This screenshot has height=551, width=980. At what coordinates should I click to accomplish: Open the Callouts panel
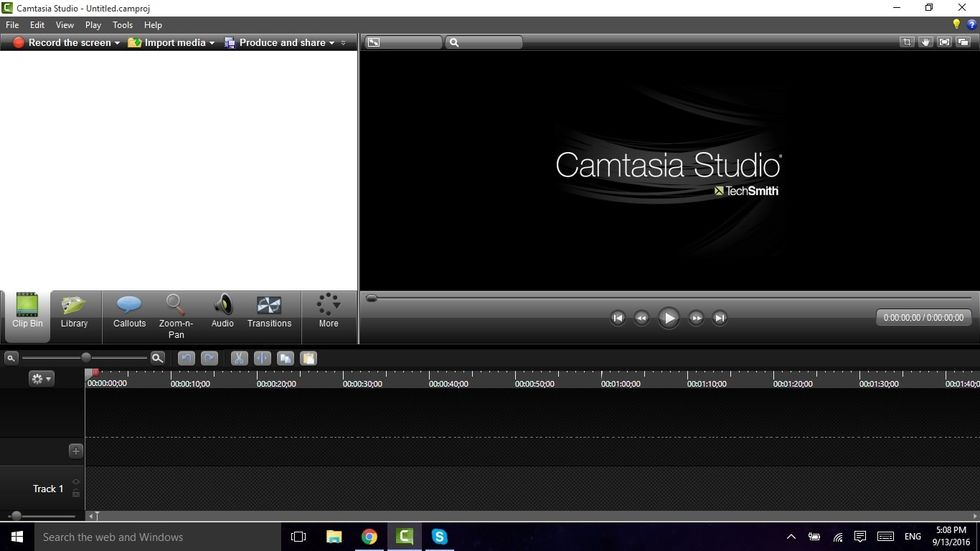pos(129,311)
